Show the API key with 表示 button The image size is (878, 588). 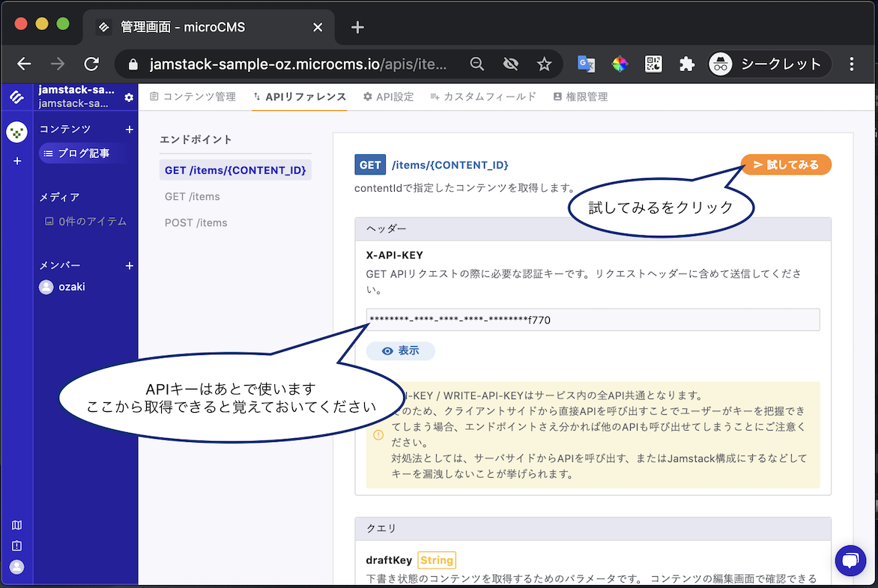coord(400,351)
